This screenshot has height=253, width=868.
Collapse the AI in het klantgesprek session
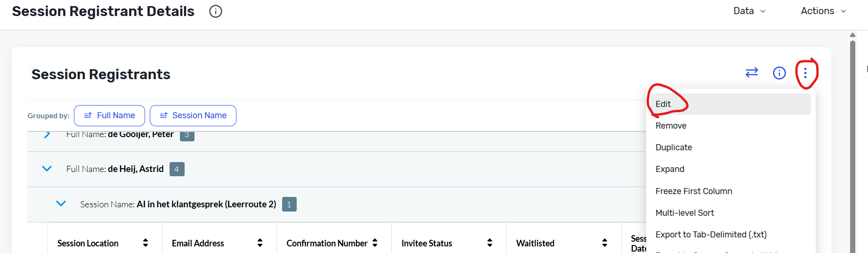point(61,204)
